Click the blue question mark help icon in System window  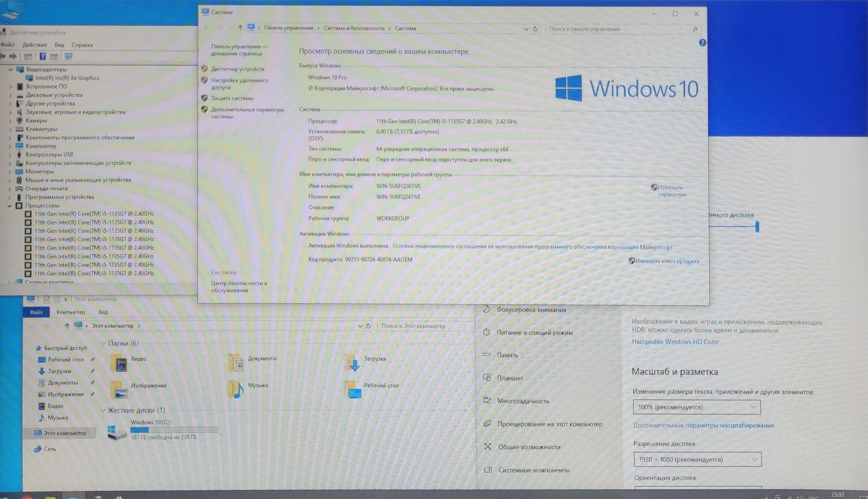702,43
